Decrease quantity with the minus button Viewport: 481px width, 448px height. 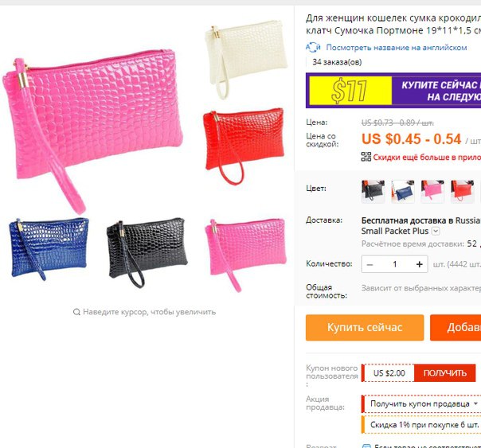pos(370,264)
